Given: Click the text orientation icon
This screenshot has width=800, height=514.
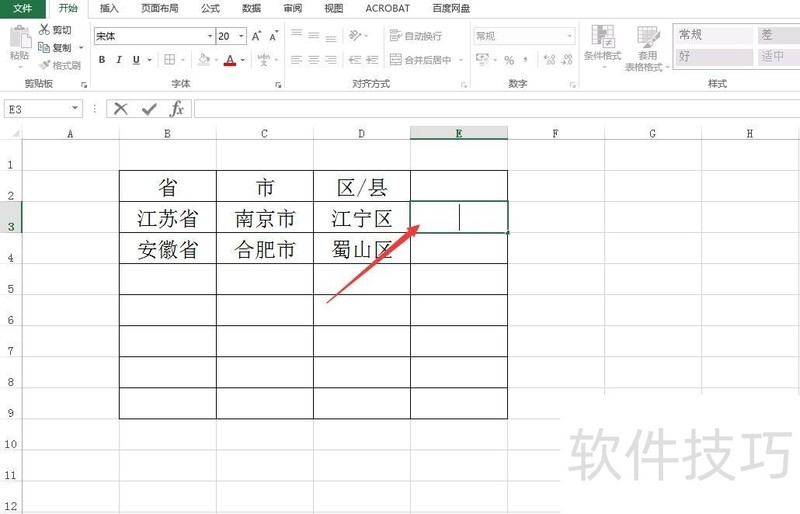Looking at the screenshot, I should coord(355,35).
